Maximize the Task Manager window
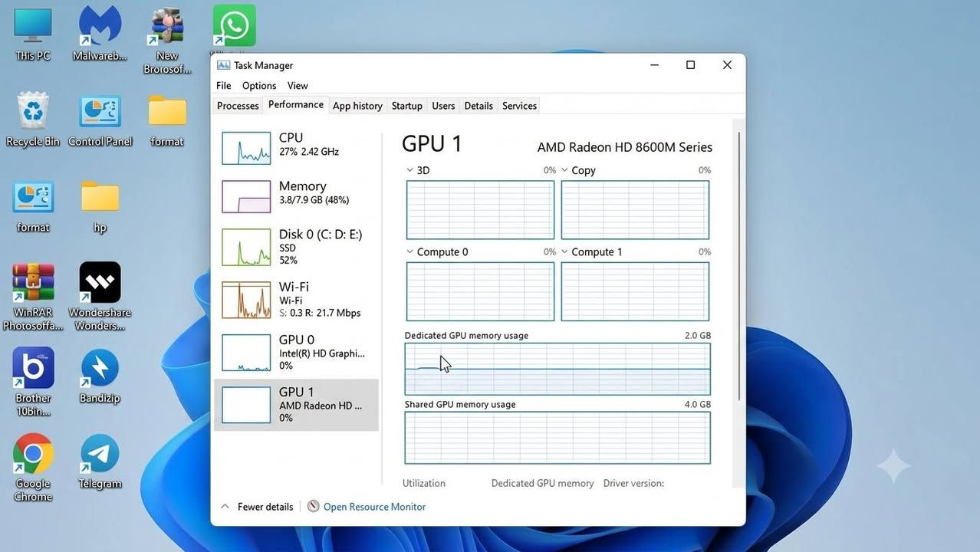 [x=690, y=65]
